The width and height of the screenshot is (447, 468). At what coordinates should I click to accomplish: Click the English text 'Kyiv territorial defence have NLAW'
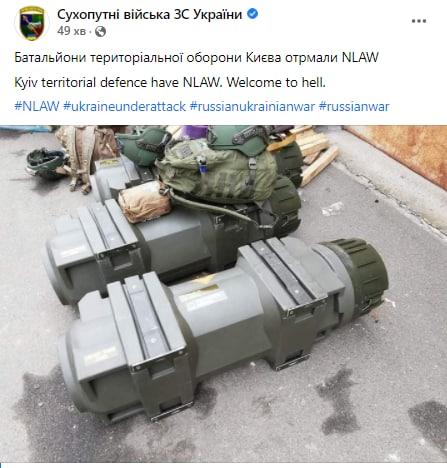pyautogui.click(x=118, y=82)
